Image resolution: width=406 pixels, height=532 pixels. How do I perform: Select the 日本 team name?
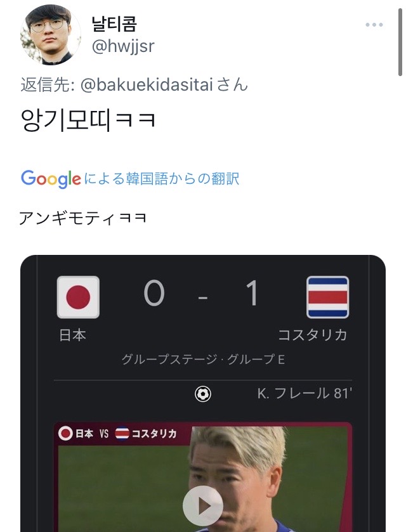[x=73, y=335]
